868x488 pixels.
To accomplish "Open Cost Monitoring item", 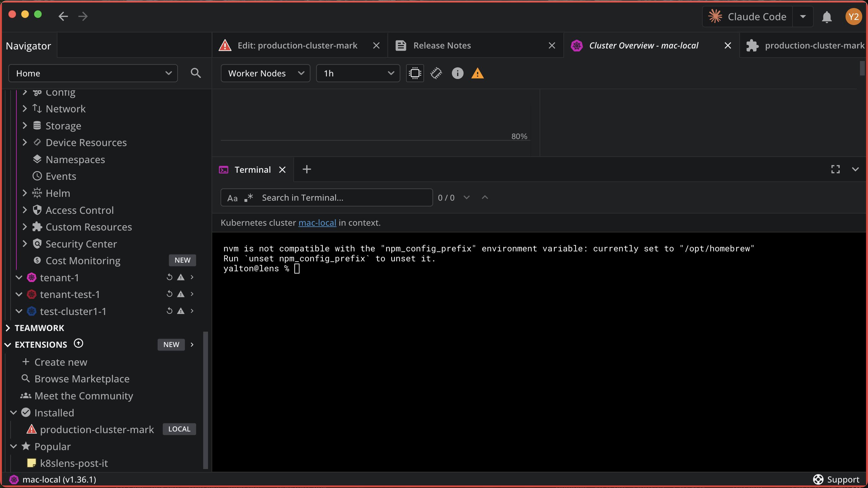I will [x=83, y=260].
